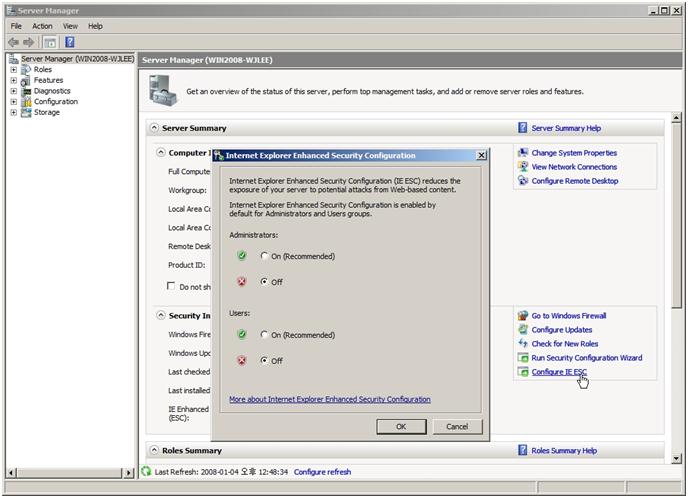This screenshot has height=498, width=688.
Task: Click the Roles icon in the tree
Action: point(26,69)
